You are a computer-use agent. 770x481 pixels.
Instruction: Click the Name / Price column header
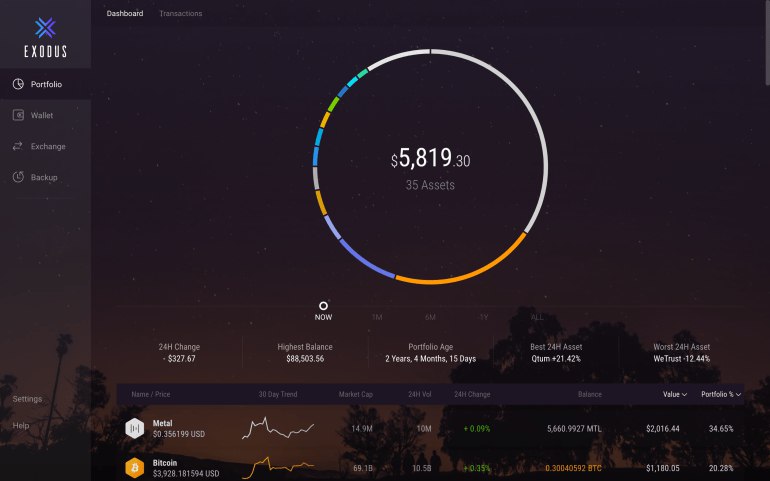tap(151, 394)
